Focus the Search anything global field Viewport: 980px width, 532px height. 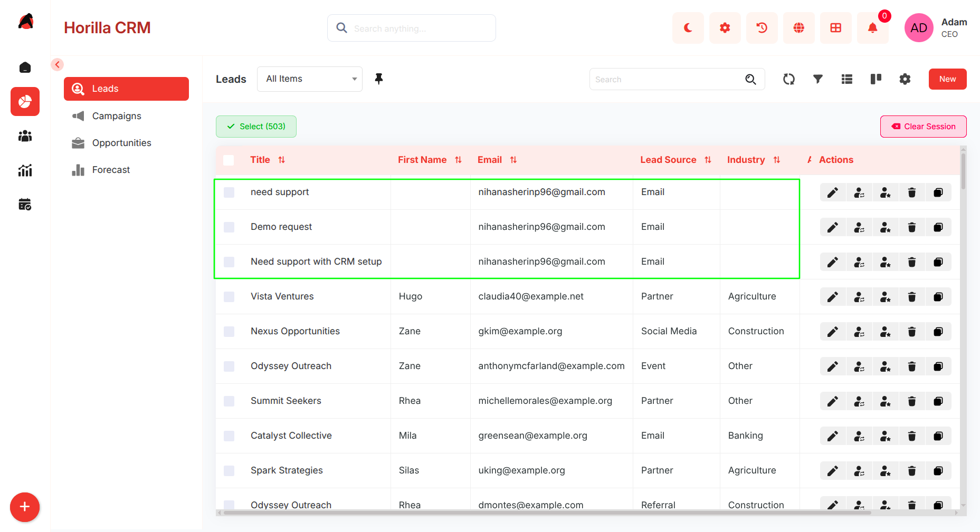coord(412,28)
